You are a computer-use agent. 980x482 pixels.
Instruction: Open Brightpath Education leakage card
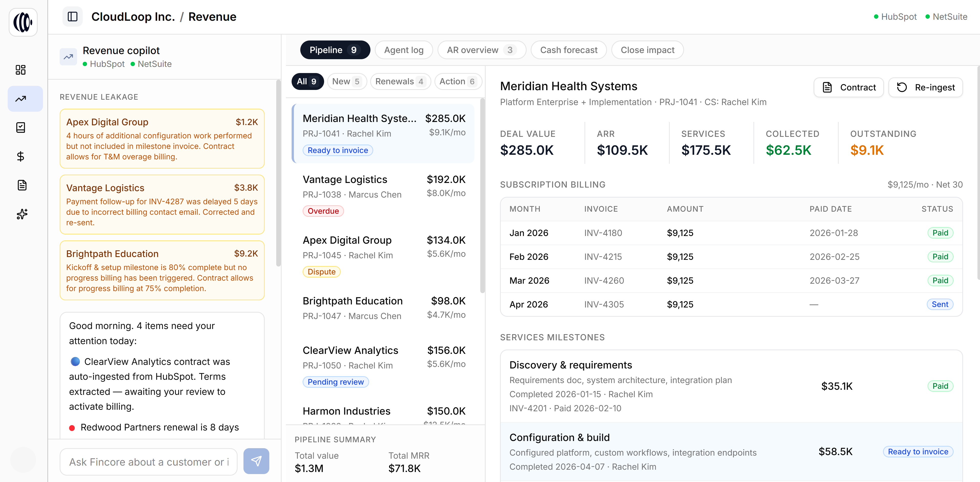(162, 270)
